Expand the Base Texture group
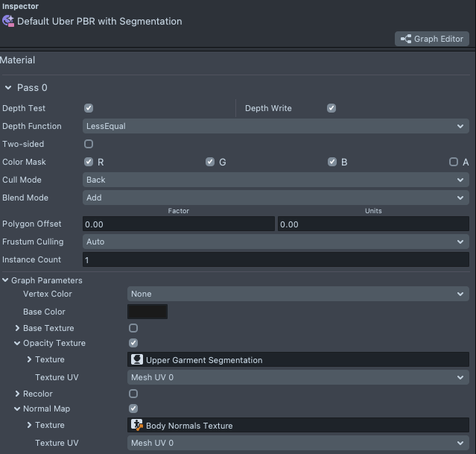 [x=17, y=328]
